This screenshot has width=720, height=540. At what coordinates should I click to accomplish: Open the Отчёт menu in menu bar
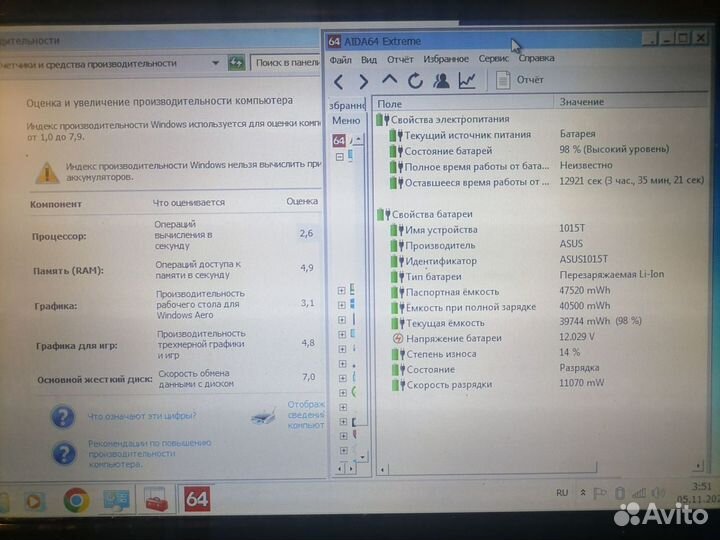[x=400, y=59]
